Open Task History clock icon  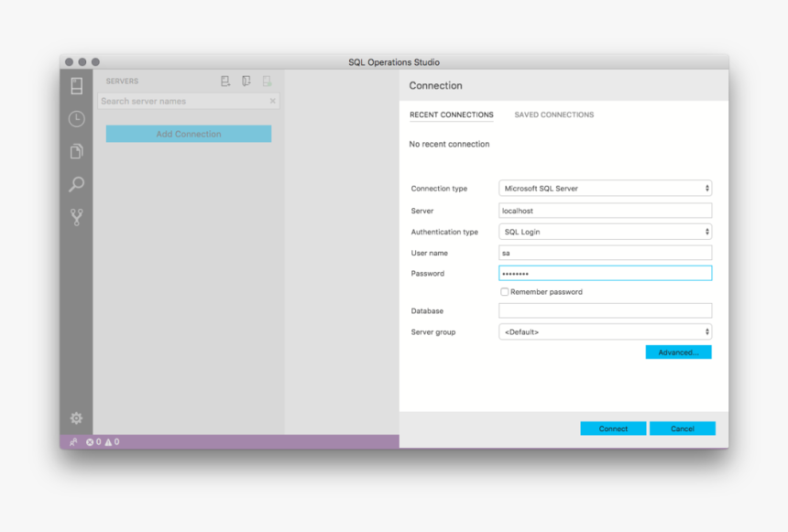pos(76,119)
